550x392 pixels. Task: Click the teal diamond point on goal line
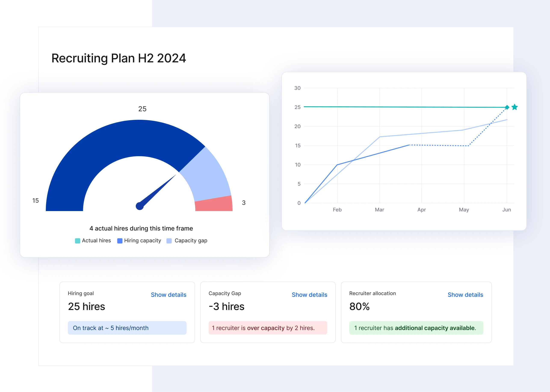[507, 107]
